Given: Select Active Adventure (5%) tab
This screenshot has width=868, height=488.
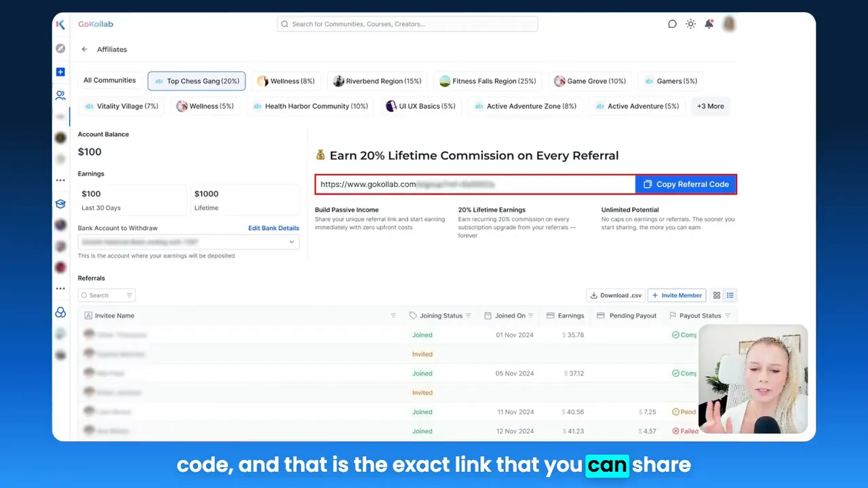Looking at the screenshot, I should click(x=636, y=106).
